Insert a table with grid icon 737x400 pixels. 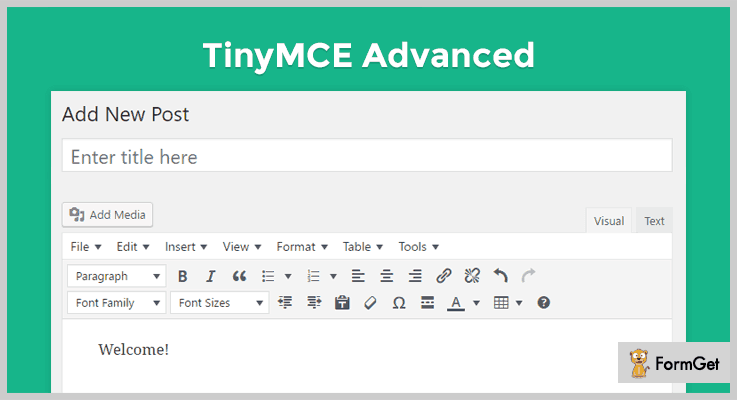tap(501, 303)
